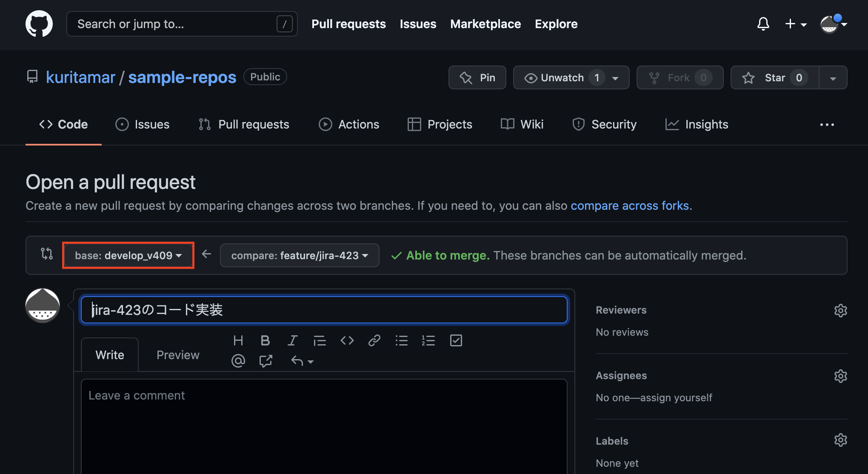Open Reviewers settings gear

[840, 310]
